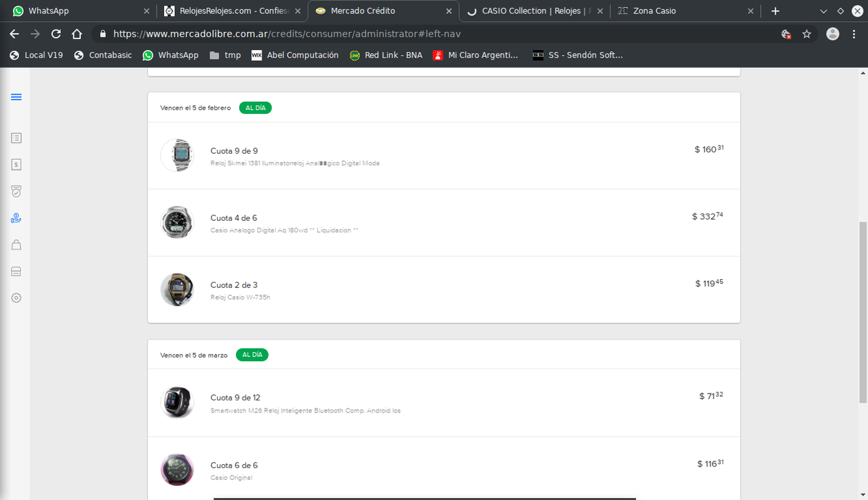868x500 pixels.
Task: Select the Cuota 4 de 6 row
Action: tap(444, 223)
